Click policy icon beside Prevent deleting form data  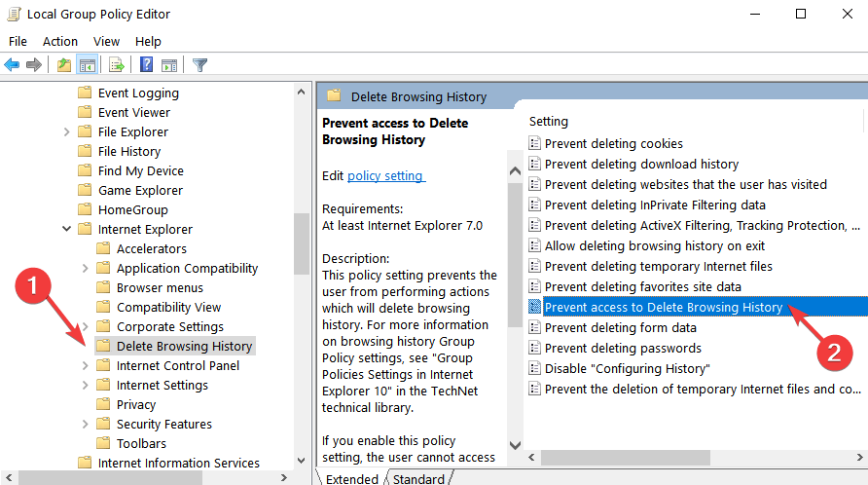pos(534,327)
